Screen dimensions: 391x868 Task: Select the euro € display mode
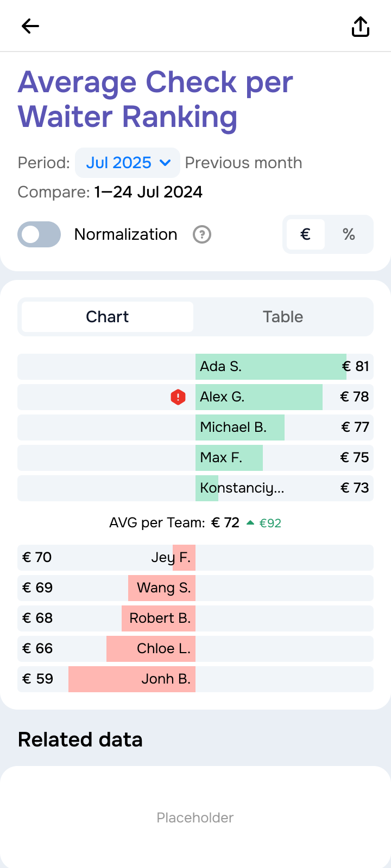click(306, 234)
